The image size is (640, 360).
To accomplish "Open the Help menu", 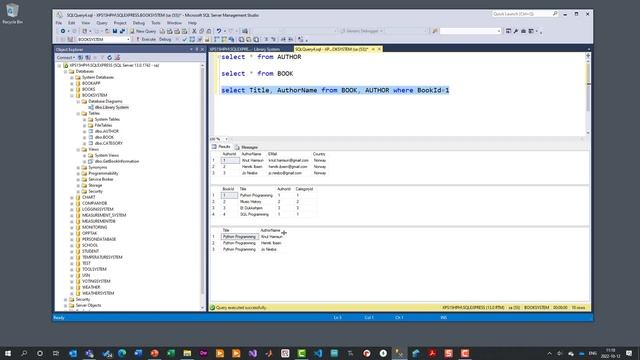I will [192, 23].
